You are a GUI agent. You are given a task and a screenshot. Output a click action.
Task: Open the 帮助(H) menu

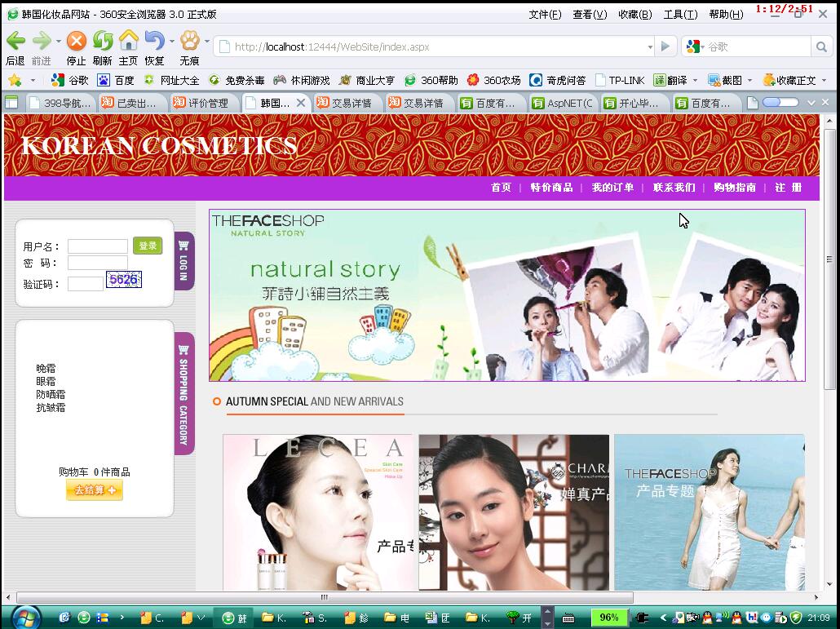coord(726,15)
